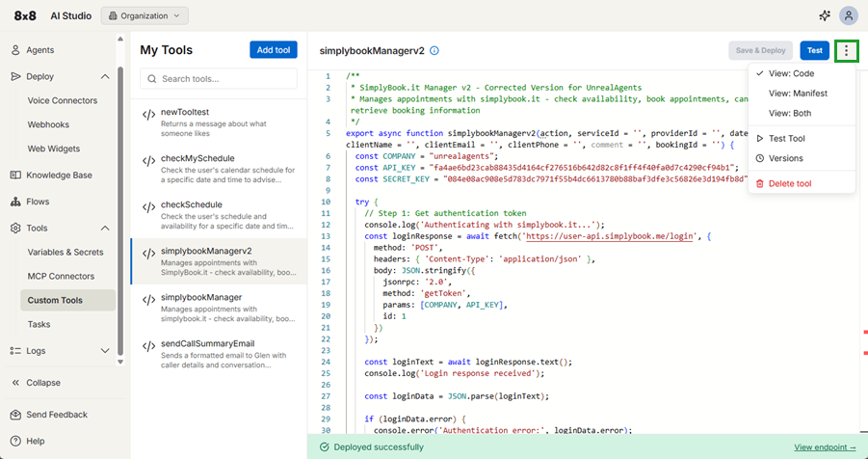Select View: Both menu option
Image resolution: width=868 pixels, height=459 pixels.
pyautogui.click(x=802, y=113)
